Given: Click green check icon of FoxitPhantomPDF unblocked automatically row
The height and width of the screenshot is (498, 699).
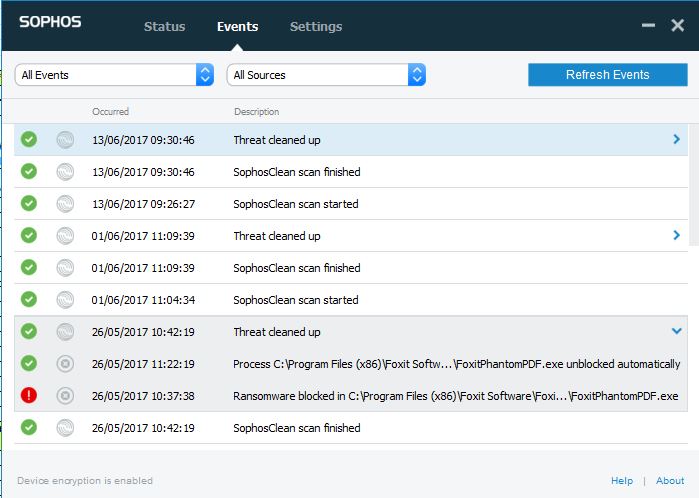Looking at the screenshot, I should tap(29, 363).
